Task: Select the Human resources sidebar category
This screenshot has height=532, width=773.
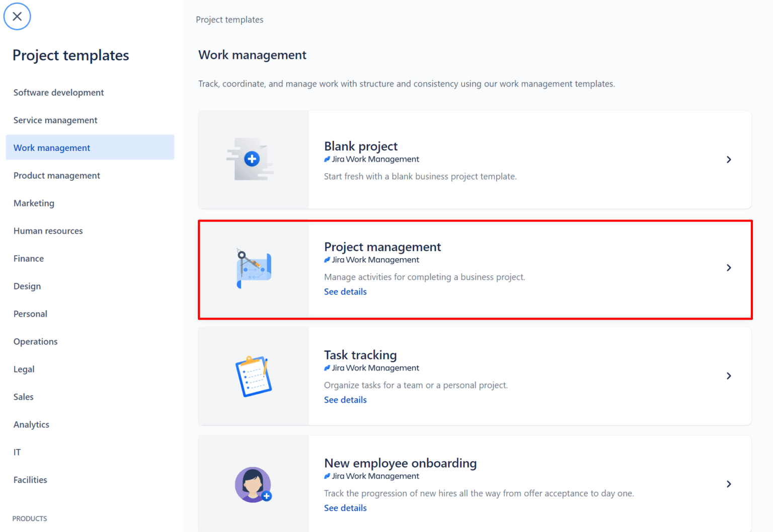Action: click(x=48, y=231)
